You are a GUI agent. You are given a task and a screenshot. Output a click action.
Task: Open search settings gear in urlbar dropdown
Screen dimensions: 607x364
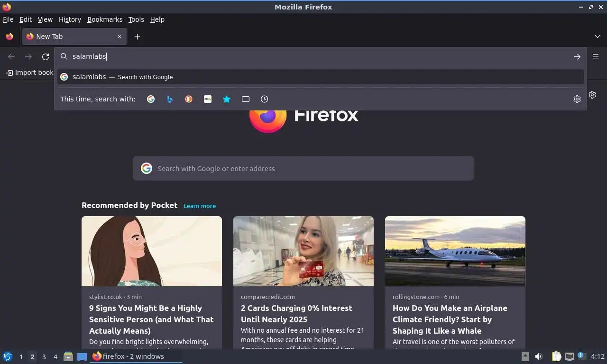(577, 99)
